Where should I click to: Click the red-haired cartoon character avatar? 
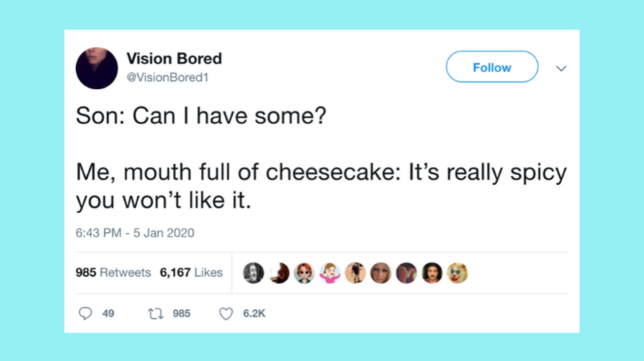coord(304,273)
